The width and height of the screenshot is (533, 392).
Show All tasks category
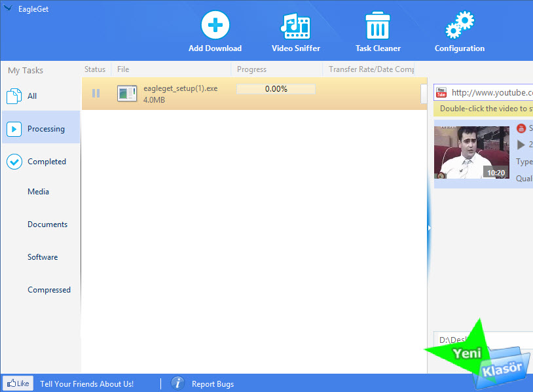click(x=31, y=96)
